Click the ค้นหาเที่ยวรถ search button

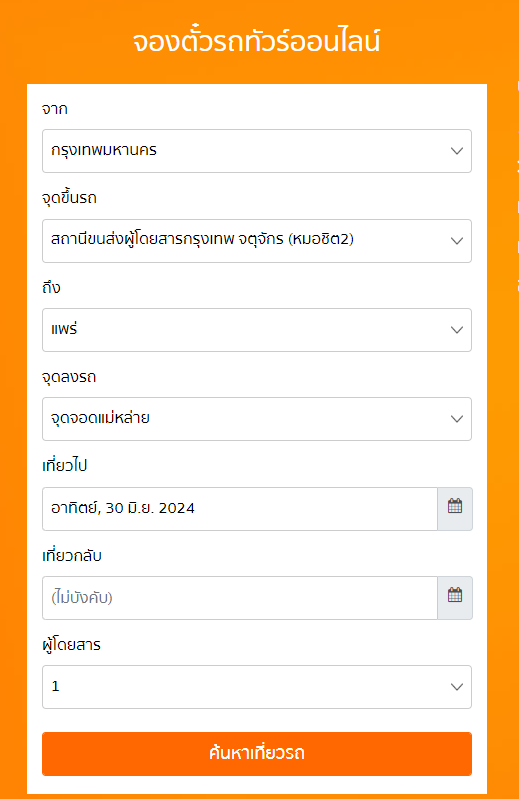[x=257, y=754]
